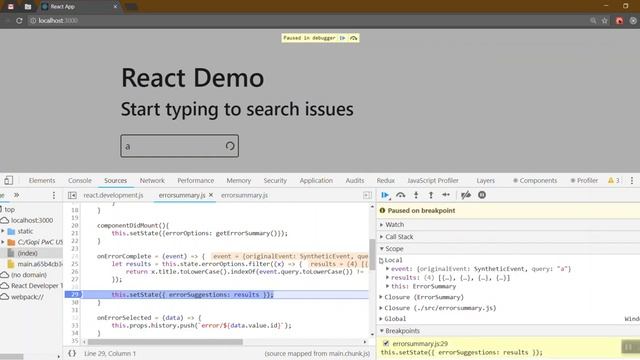This screenshot has height=360, width=640.
Task: Open the Performance panel tab
Action: [x=196, y=180]
